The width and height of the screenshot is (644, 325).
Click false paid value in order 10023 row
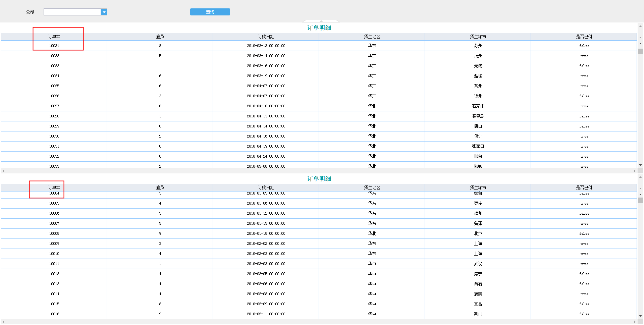point(584,66)
